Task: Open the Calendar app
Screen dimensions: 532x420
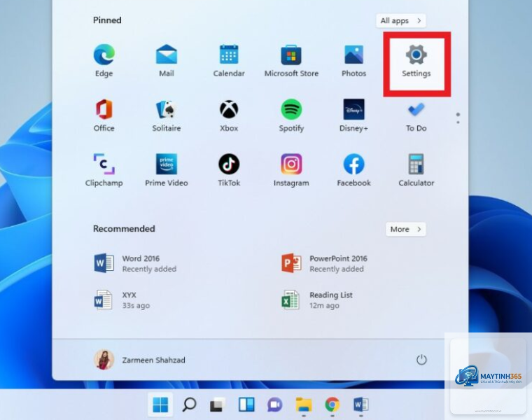Action: click(x=229, y=61)
